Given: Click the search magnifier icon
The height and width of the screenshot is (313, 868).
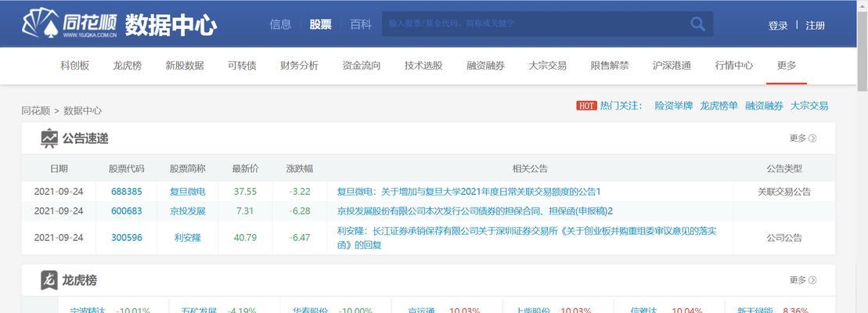Looking at the screenshot, I should click(697, 23).
